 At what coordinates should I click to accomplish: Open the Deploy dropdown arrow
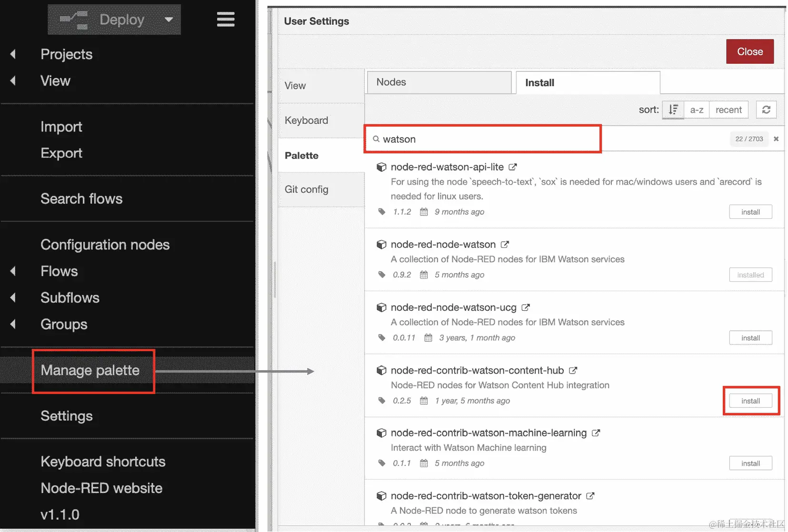click(169, 20)
